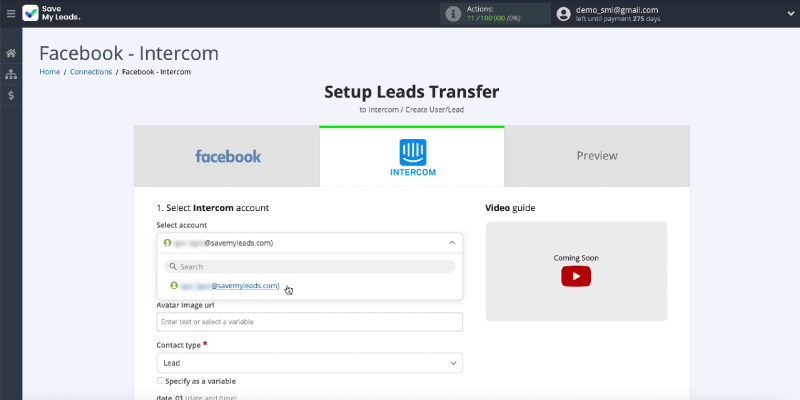Click the account Search field
The width and height of the screenshot is (800, 400).
(309, 267)
